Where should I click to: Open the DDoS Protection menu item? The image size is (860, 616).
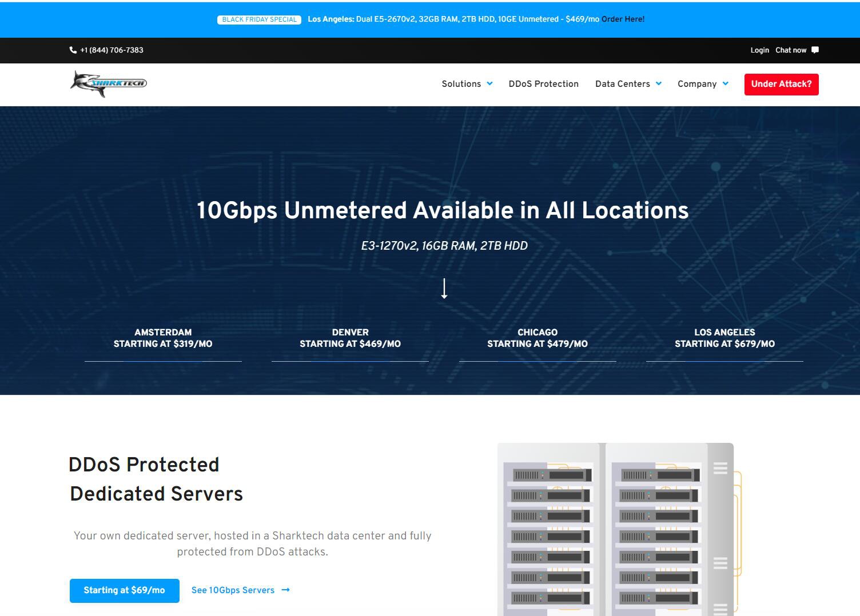point(543,84)
